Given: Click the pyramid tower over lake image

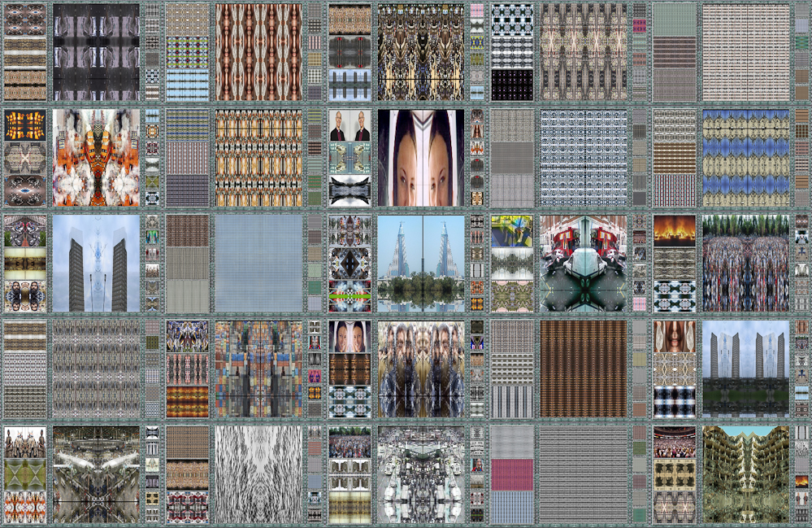Looking at the screenshot, I should 420,264.
